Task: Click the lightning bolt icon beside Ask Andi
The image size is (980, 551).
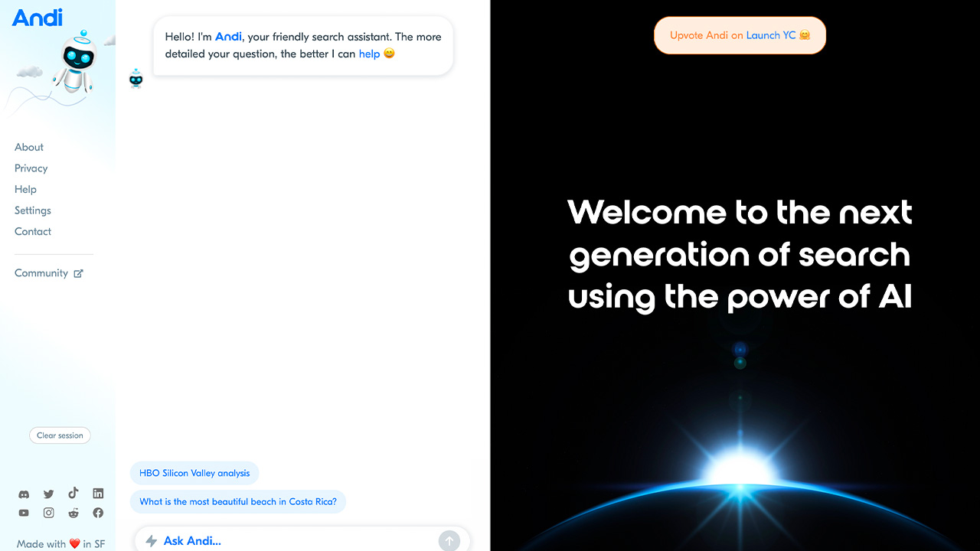Action: [x=152, y=541]
